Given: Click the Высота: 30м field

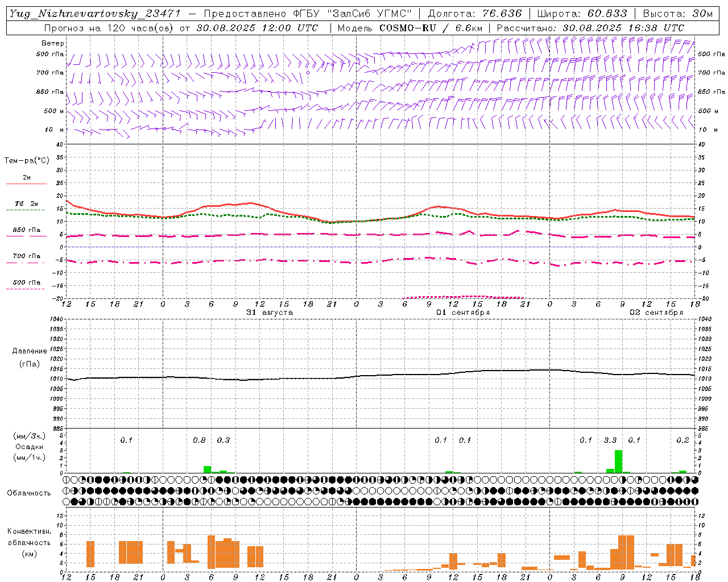Looking at the screenshot, I should pos(677,14).
